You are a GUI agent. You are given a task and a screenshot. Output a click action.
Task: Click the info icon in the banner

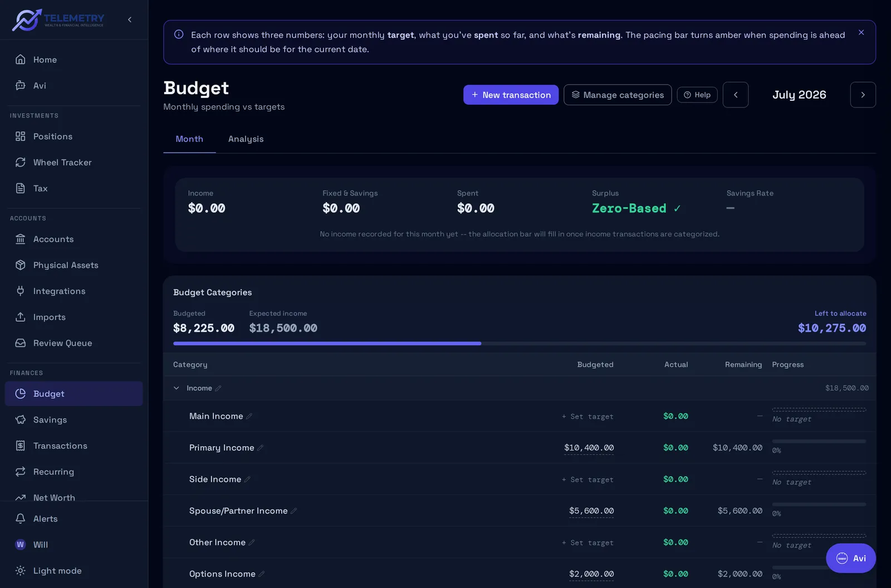(179, 35)
